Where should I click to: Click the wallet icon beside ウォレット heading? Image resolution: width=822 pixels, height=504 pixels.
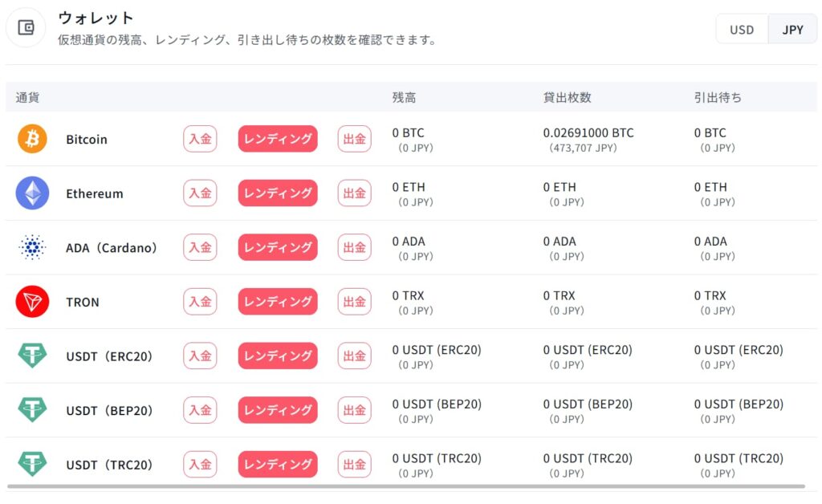tap(26, 27)
